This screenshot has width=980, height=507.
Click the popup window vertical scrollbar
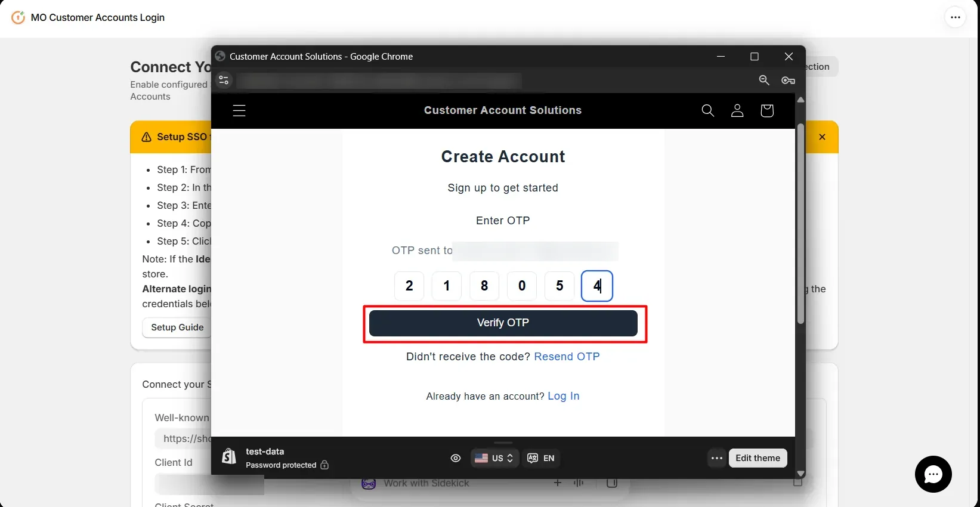(800, 224)
